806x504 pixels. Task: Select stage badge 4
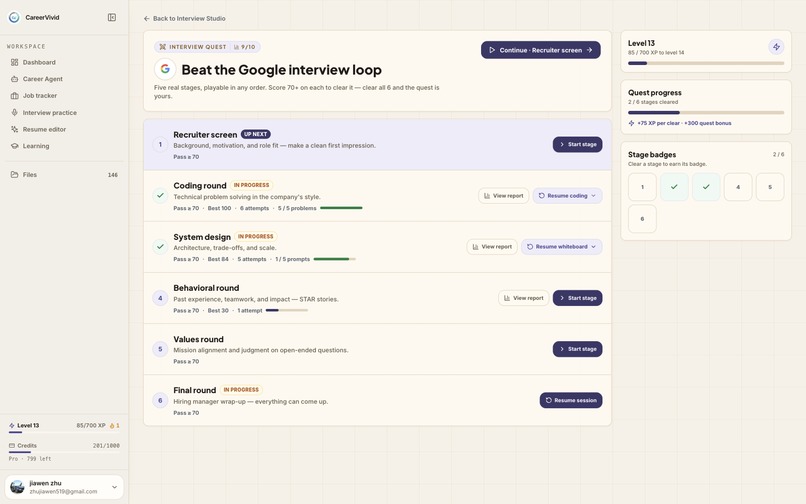click(738, 187)
